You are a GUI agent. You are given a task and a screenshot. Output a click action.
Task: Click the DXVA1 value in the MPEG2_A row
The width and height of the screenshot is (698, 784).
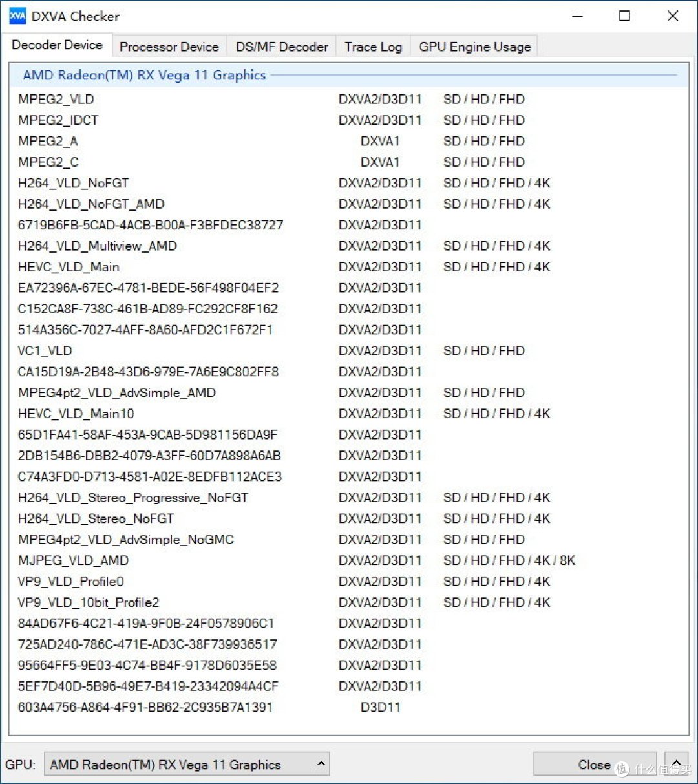coord(380,141)
